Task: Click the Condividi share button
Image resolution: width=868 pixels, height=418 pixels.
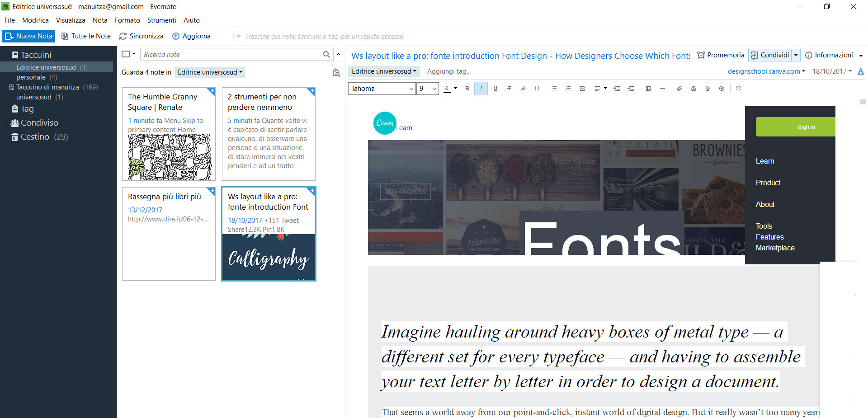Action: click(770, 55)
